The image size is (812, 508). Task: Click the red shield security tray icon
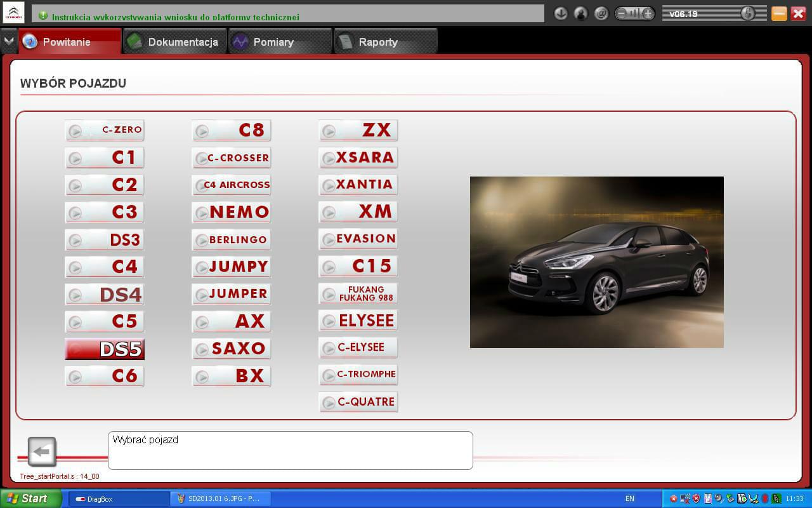[696, 499]
